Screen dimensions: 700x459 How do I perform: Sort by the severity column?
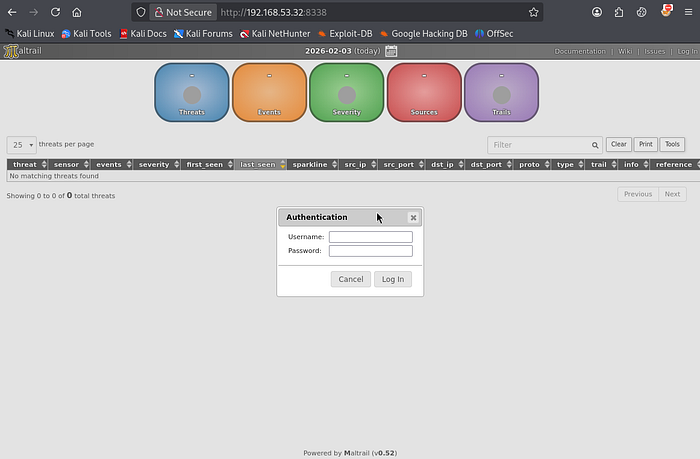coord(157,164)
